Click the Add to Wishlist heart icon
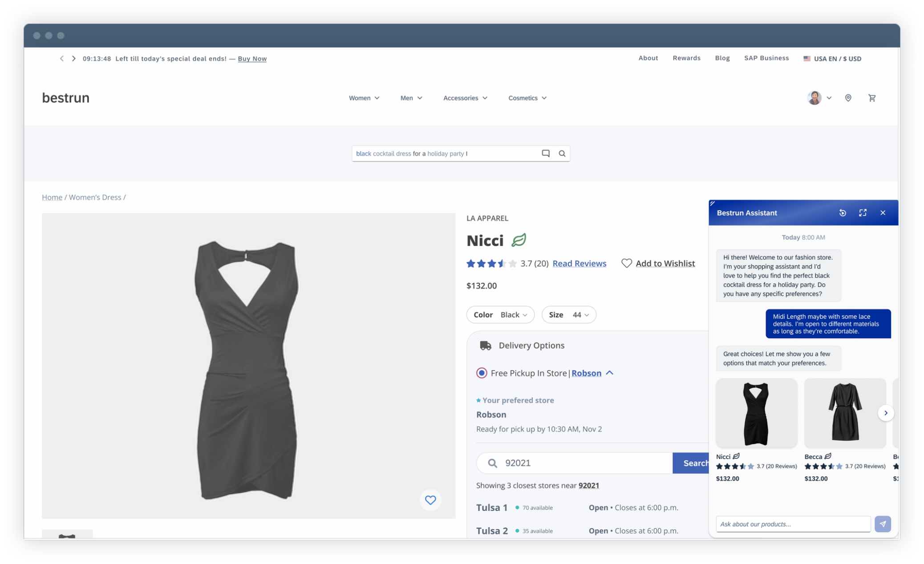The height and width of the screenshot is (564, 924). click(627, 263)
